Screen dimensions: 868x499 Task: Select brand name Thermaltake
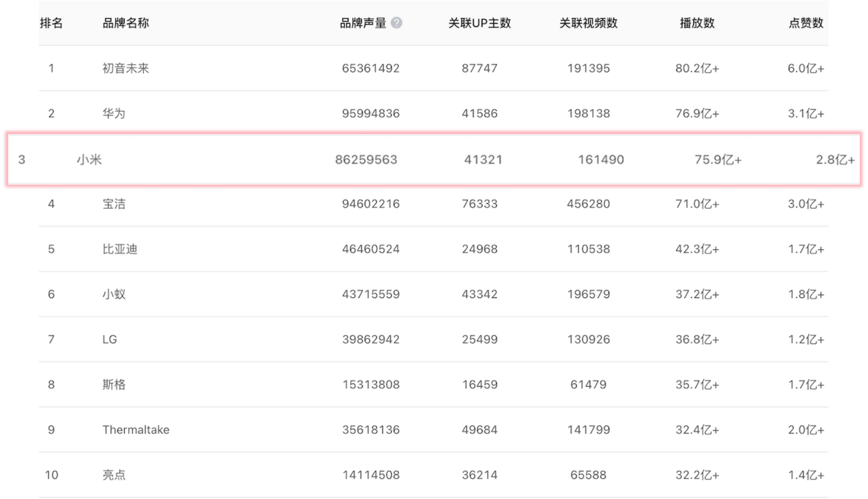click(136, 430)
